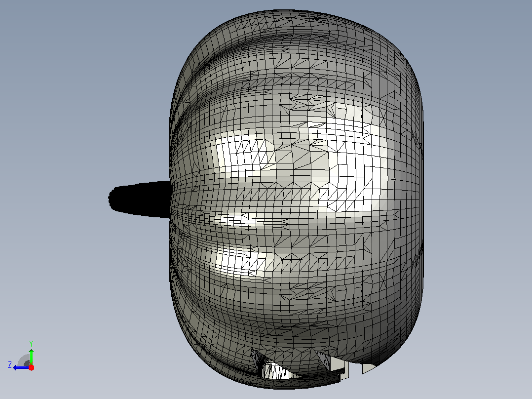This screenshot has height=399, width=532.
Task: Select where the stem joins the pumpkin body
Action: [171, 199]
